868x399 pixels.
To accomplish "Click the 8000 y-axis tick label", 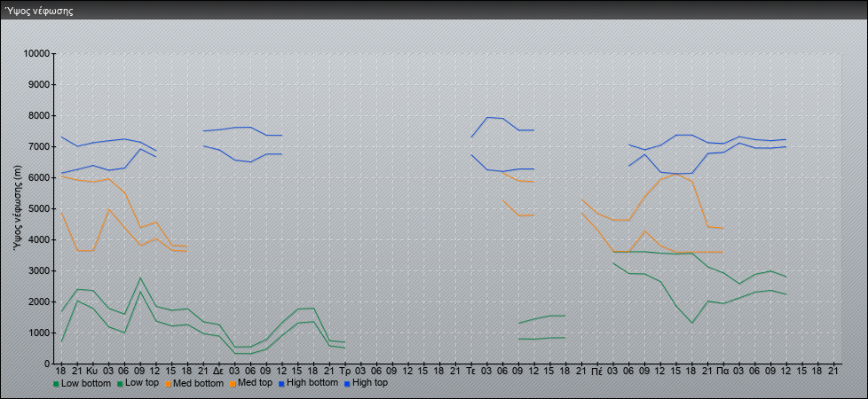I will (39, 115).
